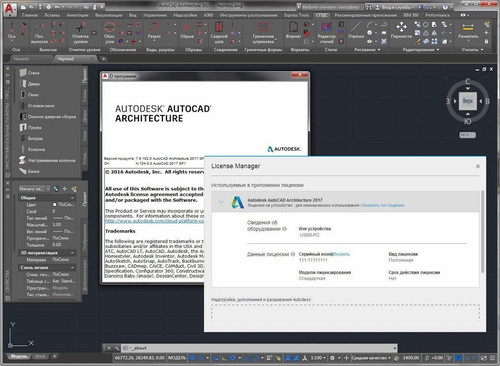Click the help question mark icon in title bar
The height and width of the screenshot is (366, 500).
tap(446, 7)
